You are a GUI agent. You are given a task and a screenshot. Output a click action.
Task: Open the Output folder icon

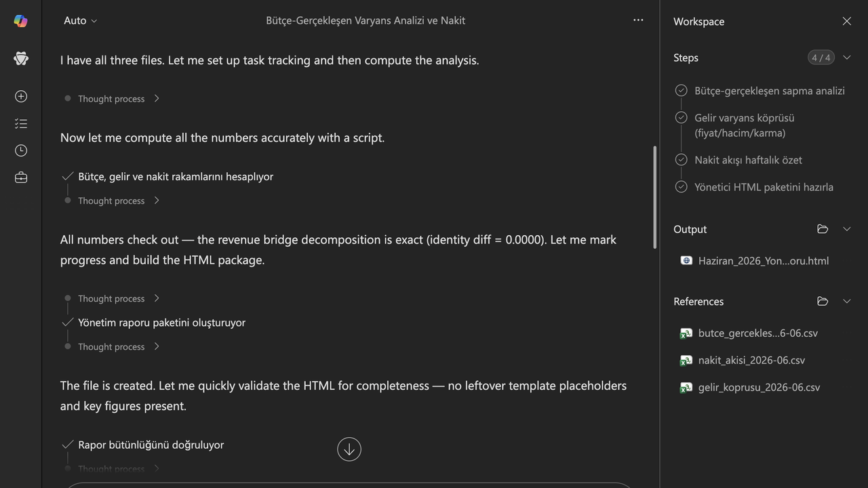click(x=823, y=229)
